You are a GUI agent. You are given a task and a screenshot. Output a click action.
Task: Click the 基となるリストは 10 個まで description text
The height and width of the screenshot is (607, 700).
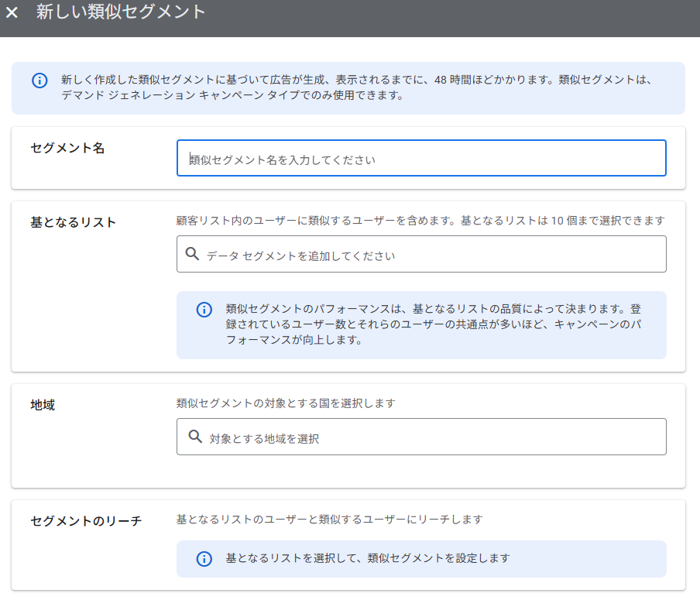(x=420, y=221)
